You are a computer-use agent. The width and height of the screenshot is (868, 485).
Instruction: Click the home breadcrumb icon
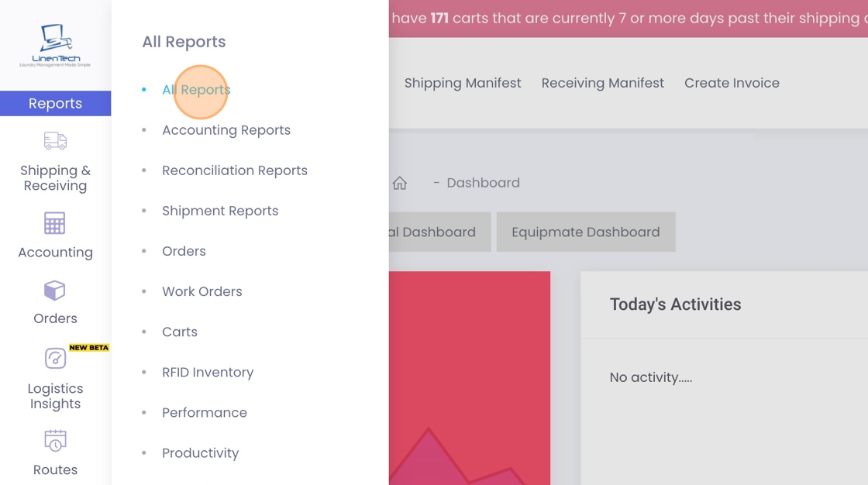point(400,183)
